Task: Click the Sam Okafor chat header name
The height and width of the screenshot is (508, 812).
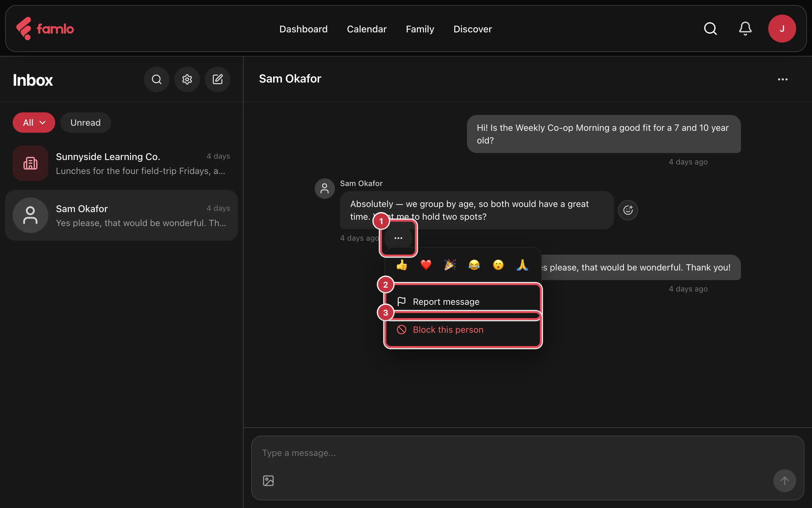Action: (290, 79)
